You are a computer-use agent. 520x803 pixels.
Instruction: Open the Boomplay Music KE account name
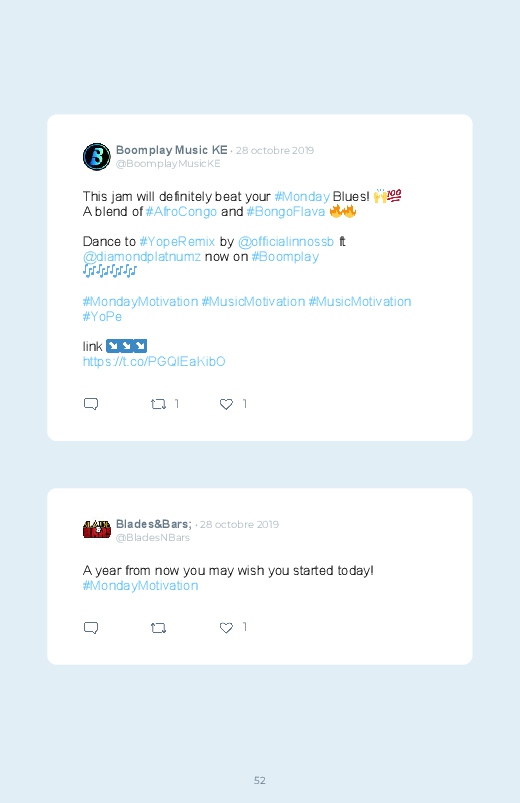pos(172,150)
